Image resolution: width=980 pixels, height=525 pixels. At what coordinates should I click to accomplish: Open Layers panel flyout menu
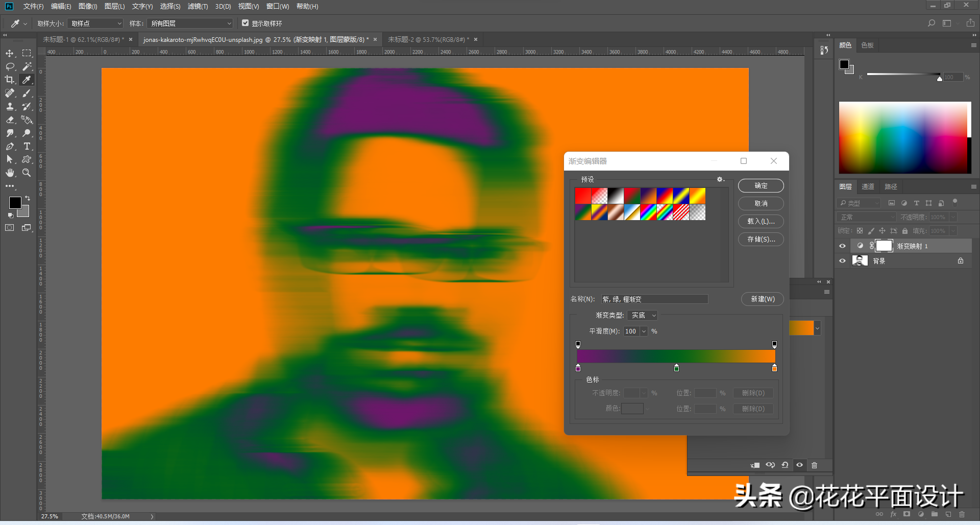pyautogui.click(x=973, y=186)
